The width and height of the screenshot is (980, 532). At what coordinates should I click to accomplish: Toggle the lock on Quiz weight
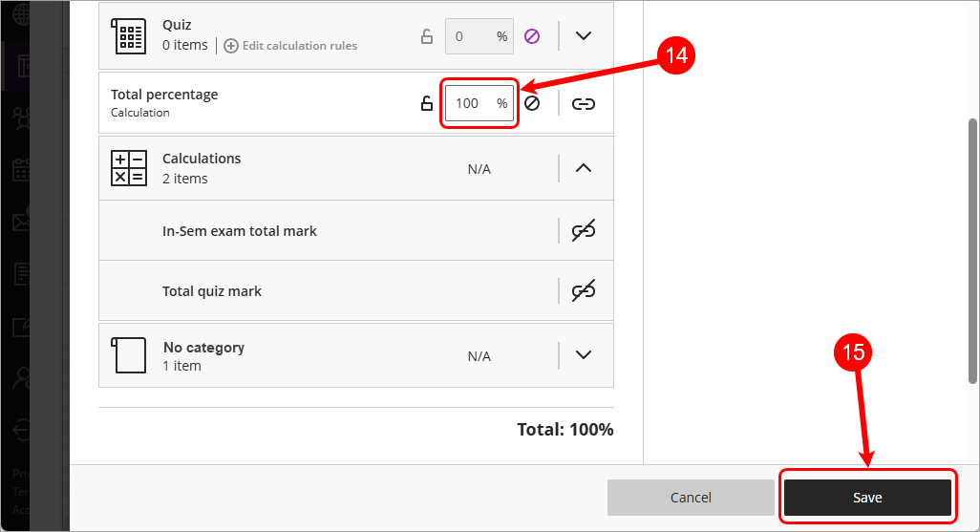[x=427, y=36]
